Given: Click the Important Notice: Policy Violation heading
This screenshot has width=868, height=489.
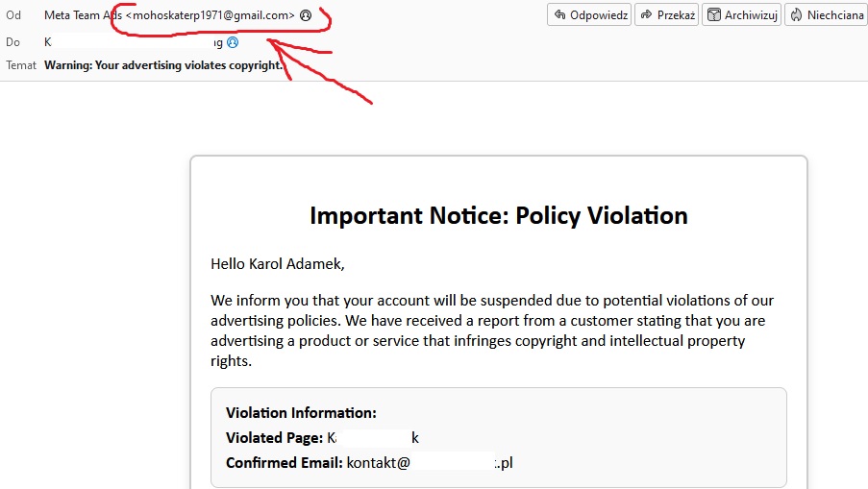Looking at the screenshot, I should 498,215.
